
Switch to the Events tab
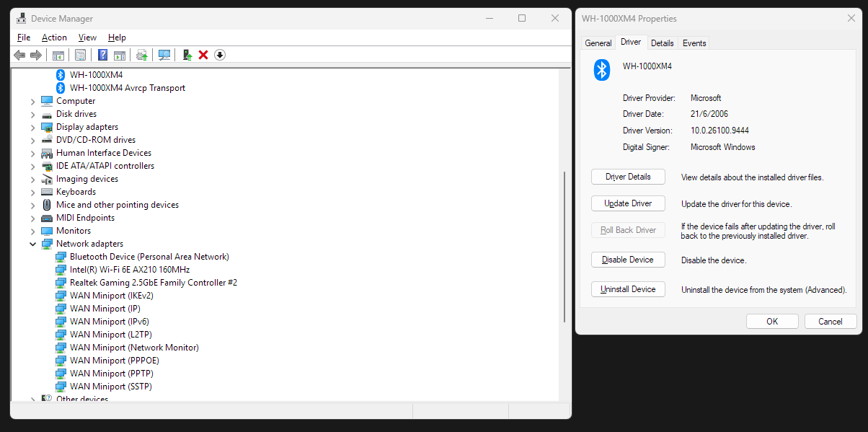coord(694,43)
